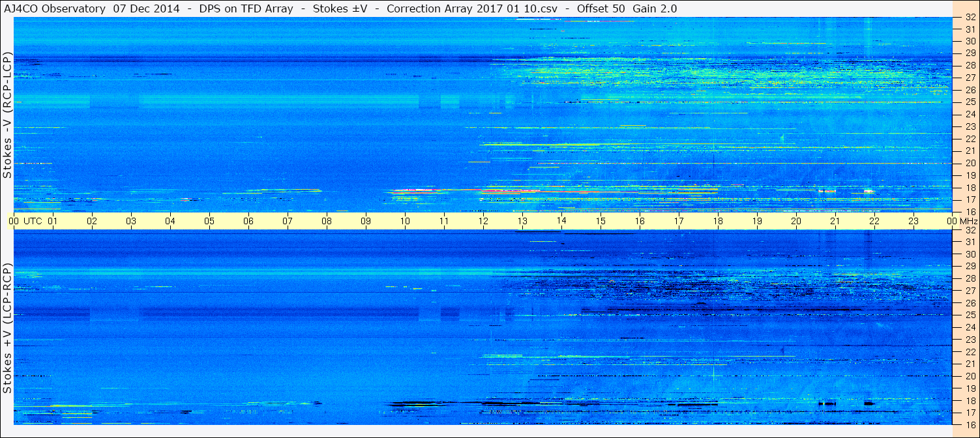Click the 12 hour mark on UTC axis
The image size is (980, 438).
(x=483, y=221)
